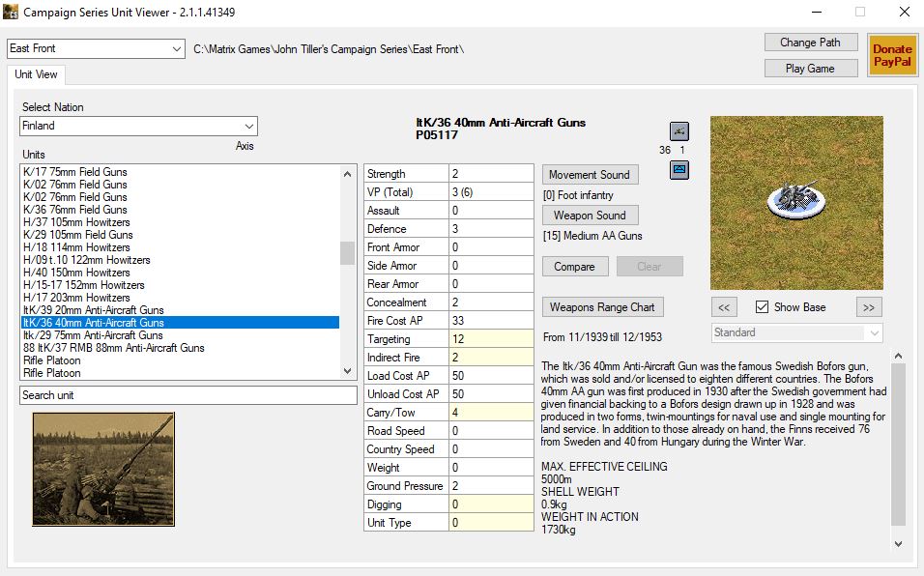This screenshot has height=576, width=924.
Task: Switch to the Unit View tab
Action: click(x=37, y=74)
